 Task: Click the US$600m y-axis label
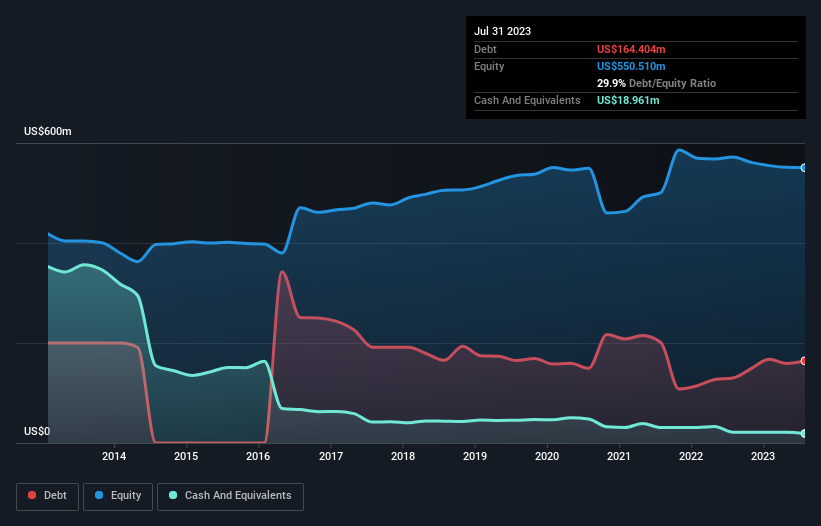(x=48, y=131)
